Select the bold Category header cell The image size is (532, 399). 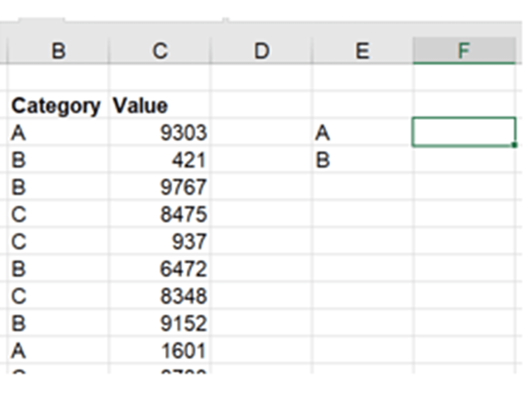coord(56,106)
